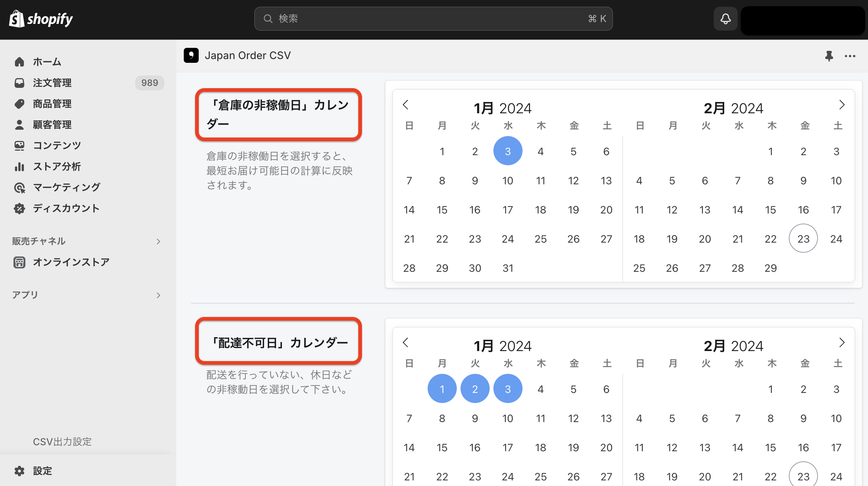Open the three-dot more actions menu

(850, 56)
